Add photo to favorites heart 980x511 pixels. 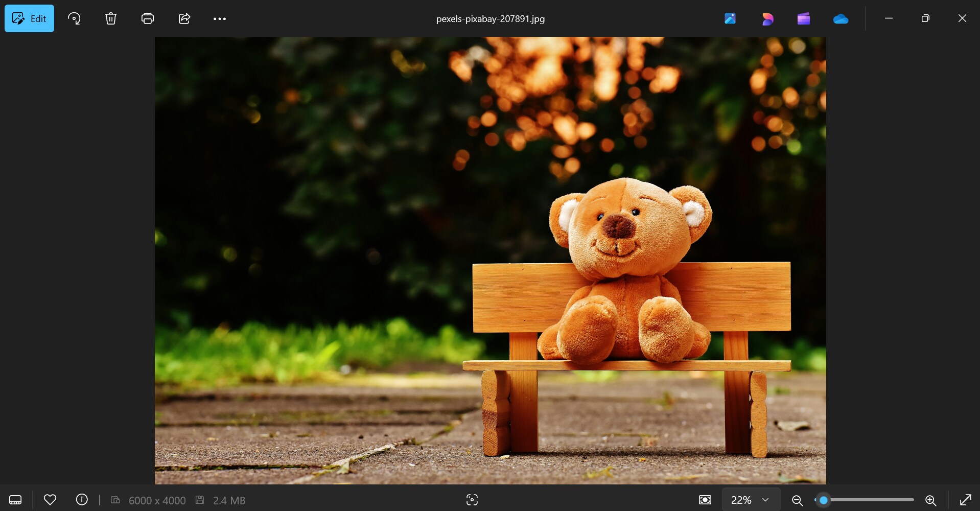[x=50, y=500]
